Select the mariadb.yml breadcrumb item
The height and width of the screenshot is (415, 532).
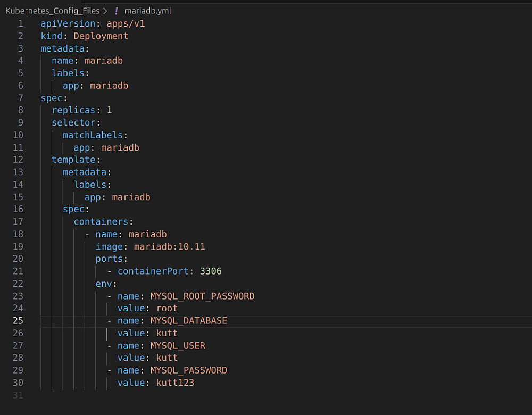pyautogui.click(x=148, y=11)
